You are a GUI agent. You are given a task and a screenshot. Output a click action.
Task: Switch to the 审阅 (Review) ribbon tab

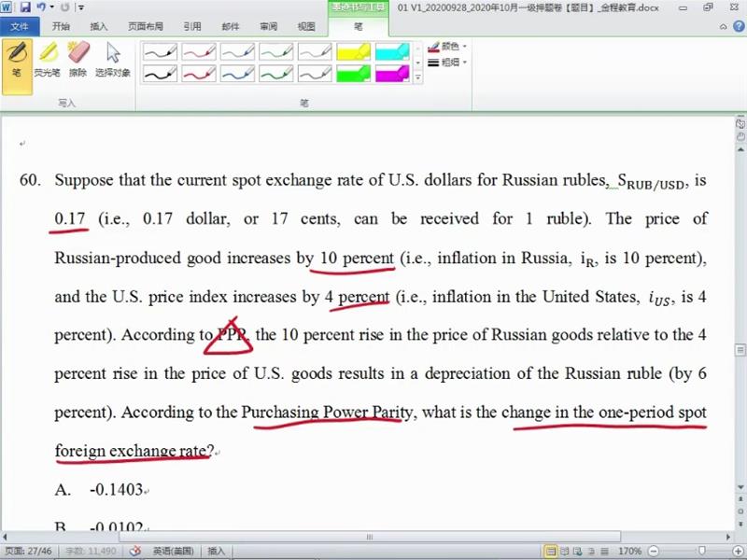[x=268, y=27]
